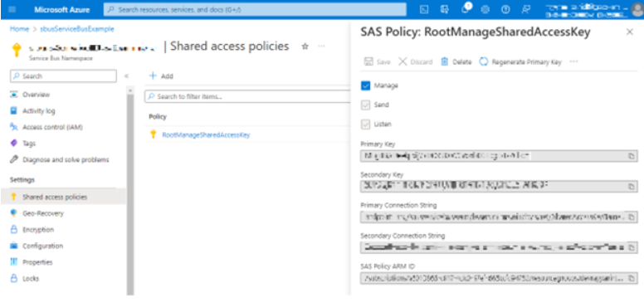Favorite this page with the star icon
The height and width of the screenshot is (303, 644).
point(305,46)
